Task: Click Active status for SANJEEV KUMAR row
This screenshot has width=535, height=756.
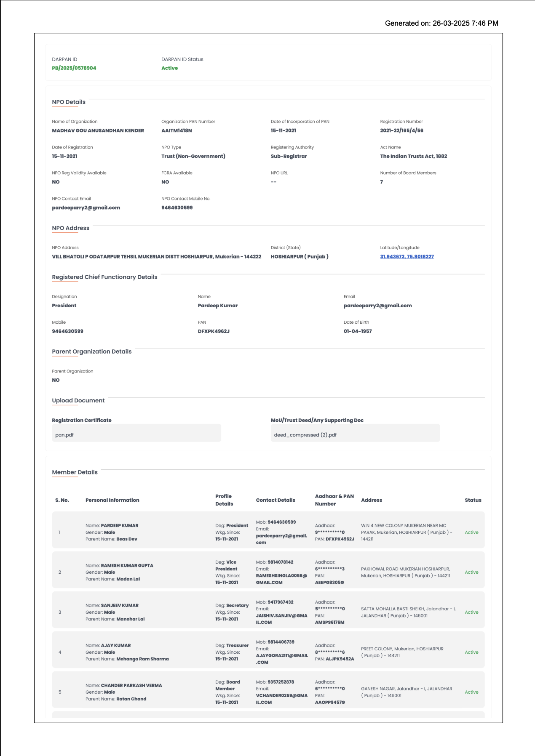Action: click(471, 612)
